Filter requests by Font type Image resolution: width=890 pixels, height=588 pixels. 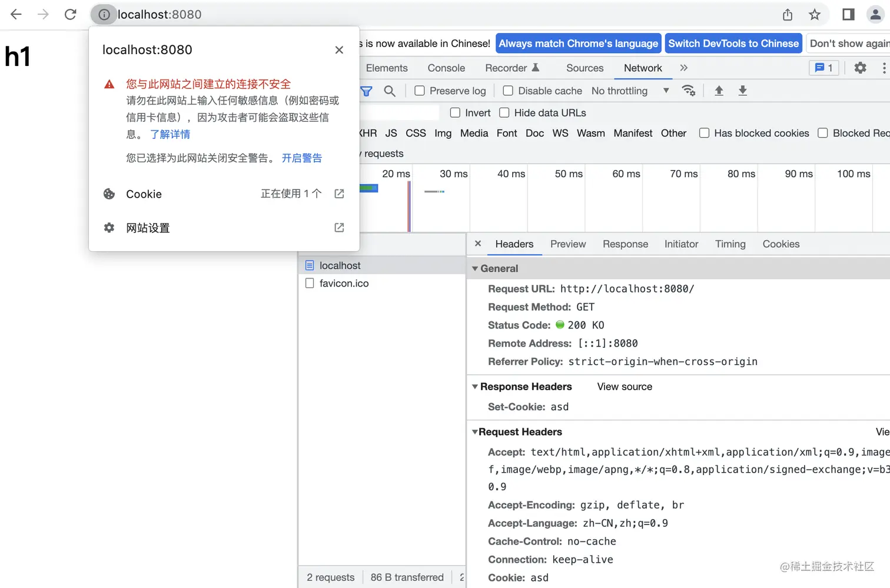click(x=507, y=134)
